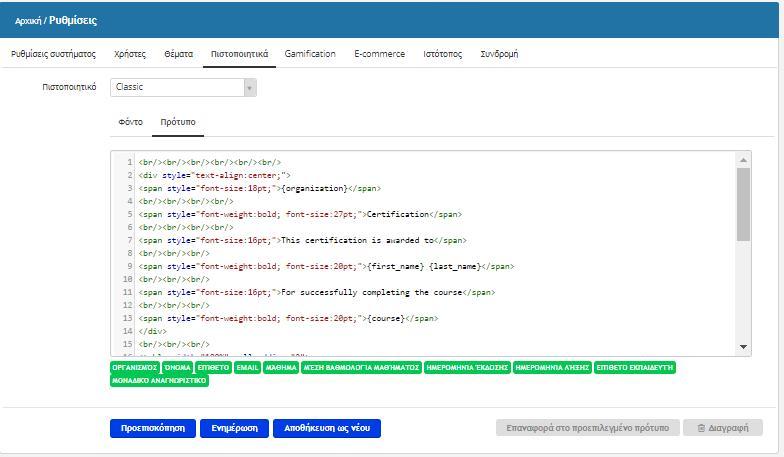Insert ΕΠΙΘΕΤΟ tag
This screenshot has height=457, width=784.
[214, 368]
